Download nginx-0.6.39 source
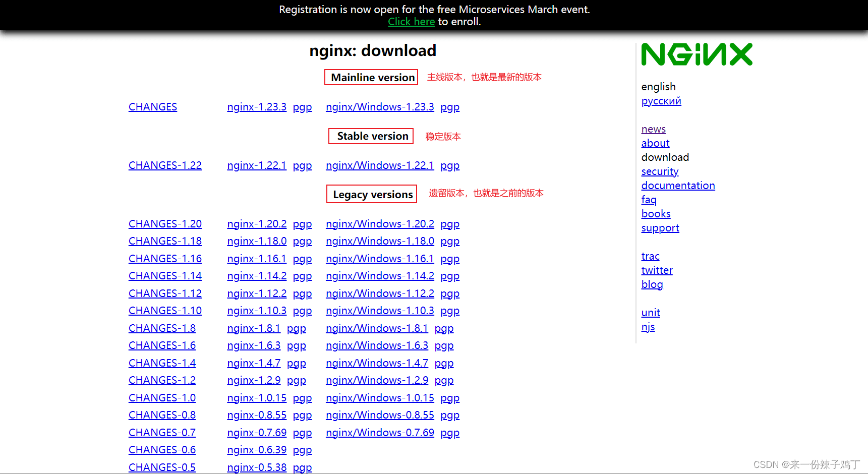 click(x=257, y=450)
